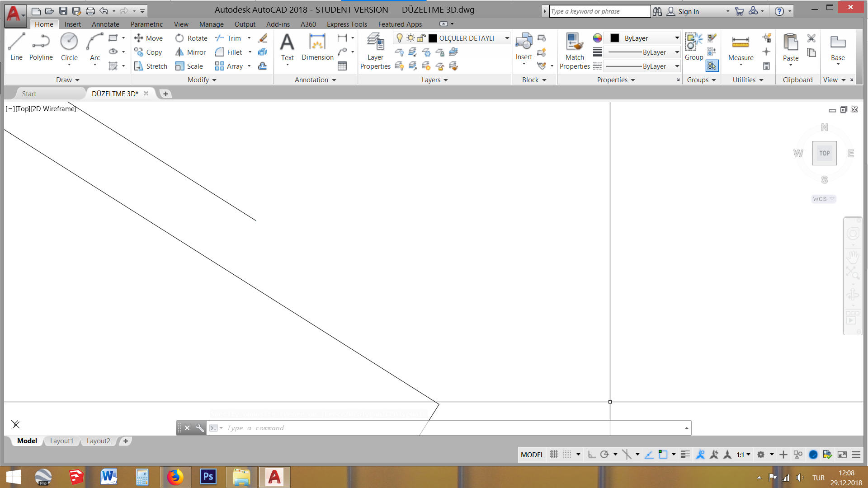This screenshot has height=488, width=868.
Task: Click the TOP face of ViewCube
Action: 824,153
